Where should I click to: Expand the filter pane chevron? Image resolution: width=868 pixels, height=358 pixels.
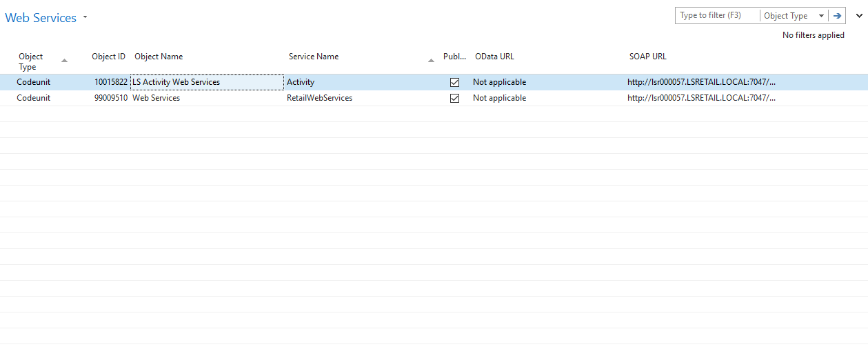(x=859, y=15)
